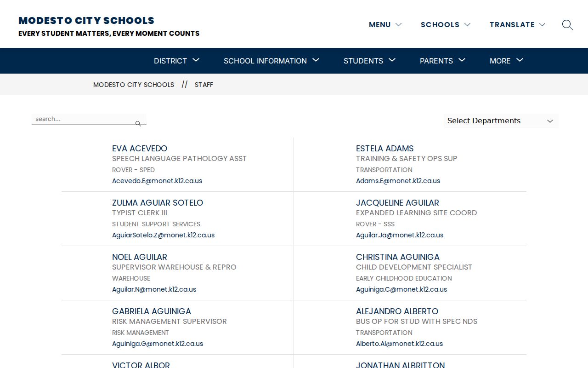Viewport: 588px width, 368px height.
Task: Click the Rover - SPED department text
Action: pos(133,170)
